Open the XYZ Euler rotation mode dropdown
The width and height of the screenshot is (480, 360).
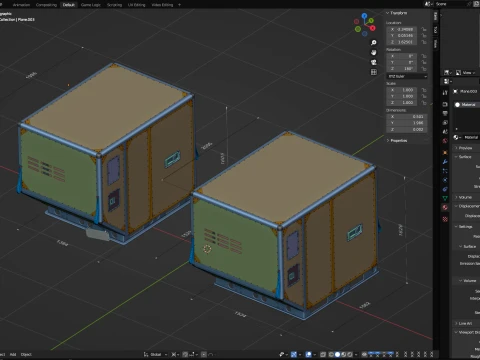click(x=407, y=76)
